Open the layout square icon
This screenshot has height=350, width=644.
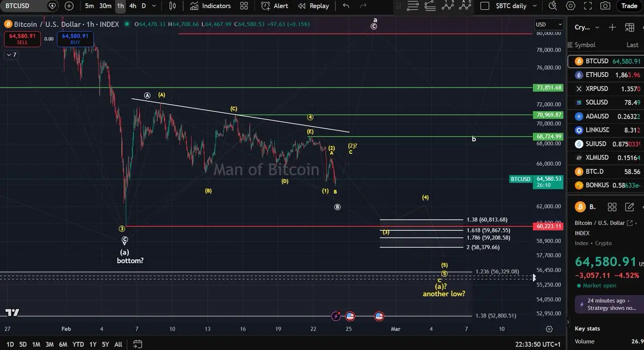pos(485,6)
